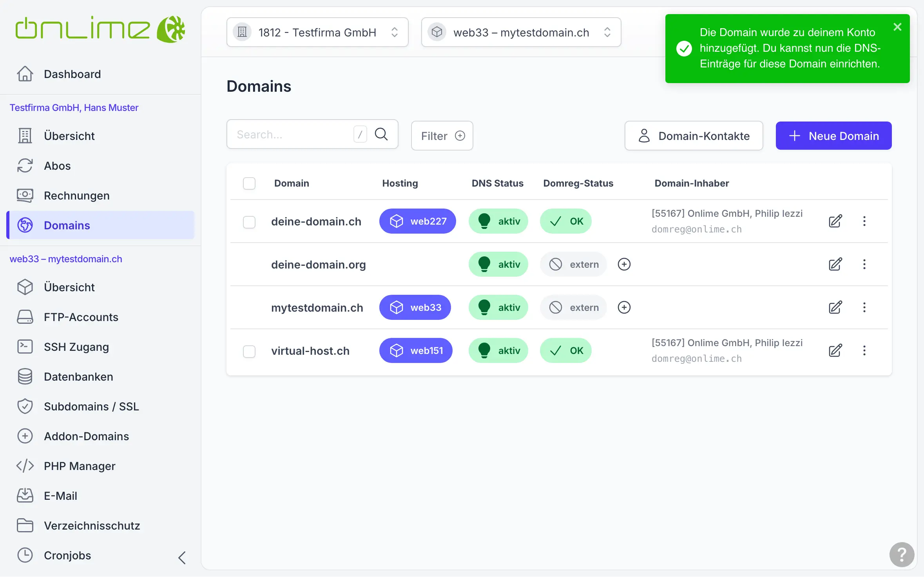Dismiss the green success notification
Viewport: 924px width, 577px height.
coord(897,27)
